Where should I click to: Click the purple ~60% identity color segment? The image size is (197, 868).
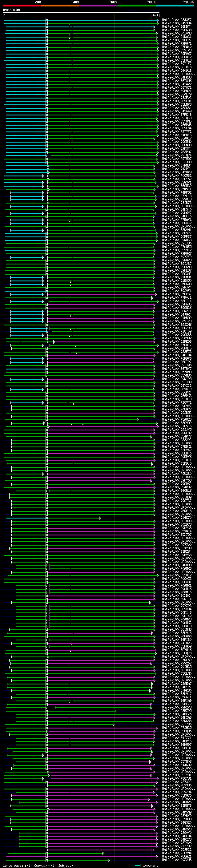[x=98, y=6]
